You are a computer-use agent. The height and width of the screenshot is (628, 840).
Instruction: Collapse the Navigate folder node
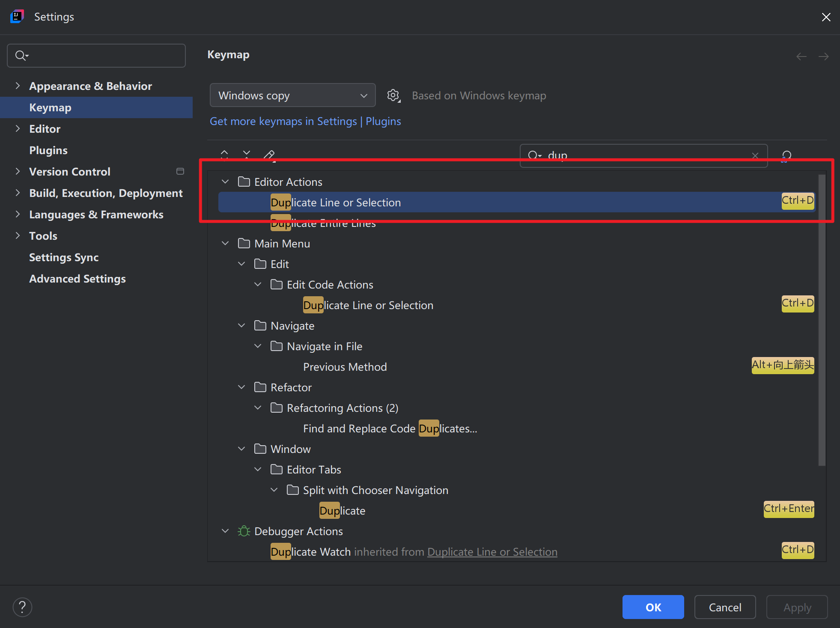241,326
